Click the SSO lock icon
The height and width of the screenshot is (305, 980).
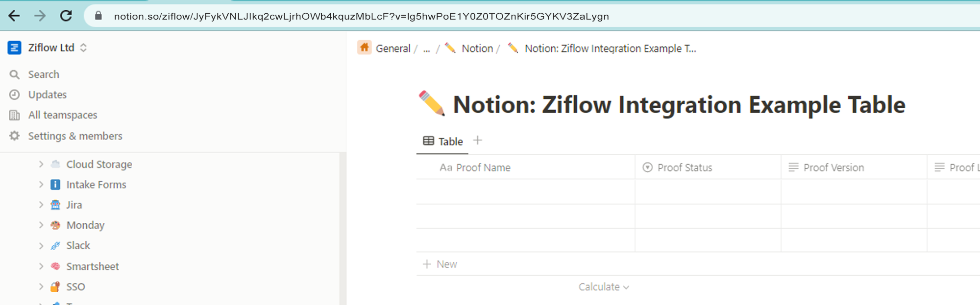pyautogui.click(x=55, y=287)
